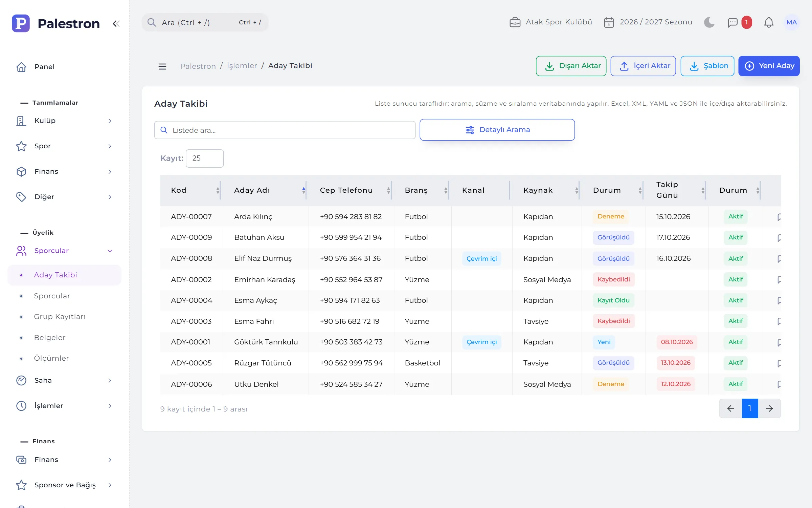Download the Şablon template
Viewport: 812px width, 508px height.
coord(707,66)
